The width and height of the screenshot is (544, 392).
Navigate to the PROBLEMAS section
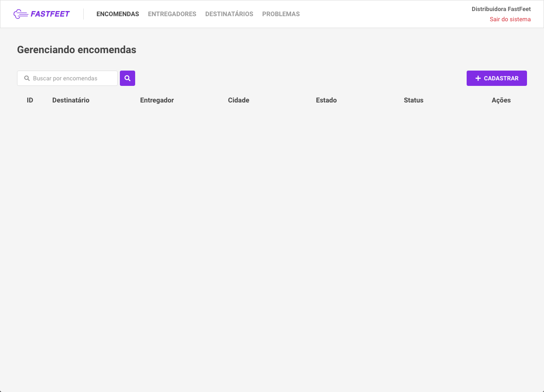[x=281, y=14]
